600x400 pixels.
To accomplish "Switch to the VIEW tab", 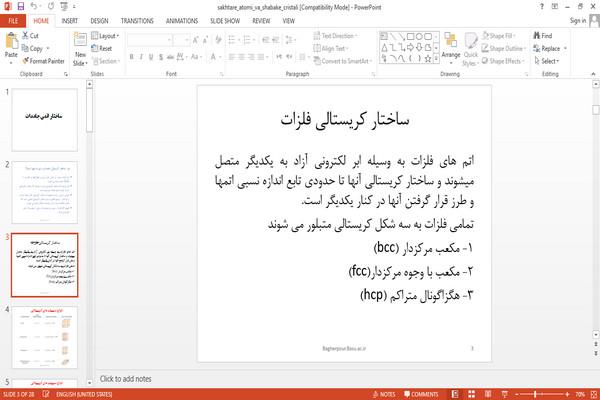I will (289, 21).
